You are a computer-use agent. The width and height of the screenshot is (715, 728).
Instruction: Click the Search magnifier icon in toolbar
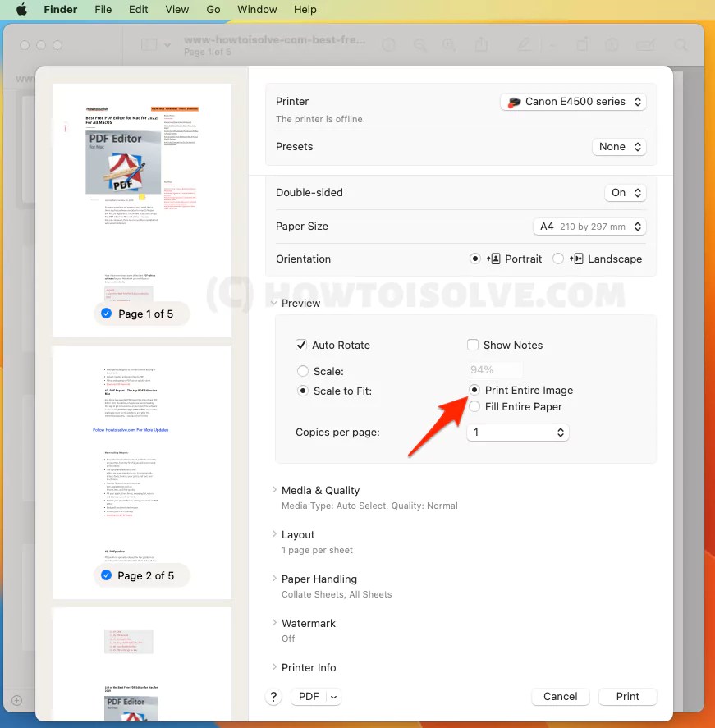click(681, 45)
